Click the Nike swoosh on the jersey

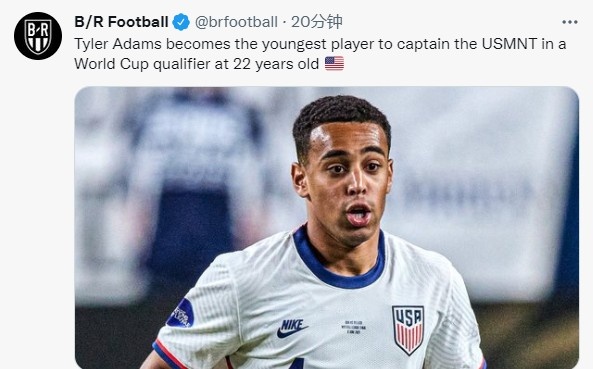coord(292,328)
